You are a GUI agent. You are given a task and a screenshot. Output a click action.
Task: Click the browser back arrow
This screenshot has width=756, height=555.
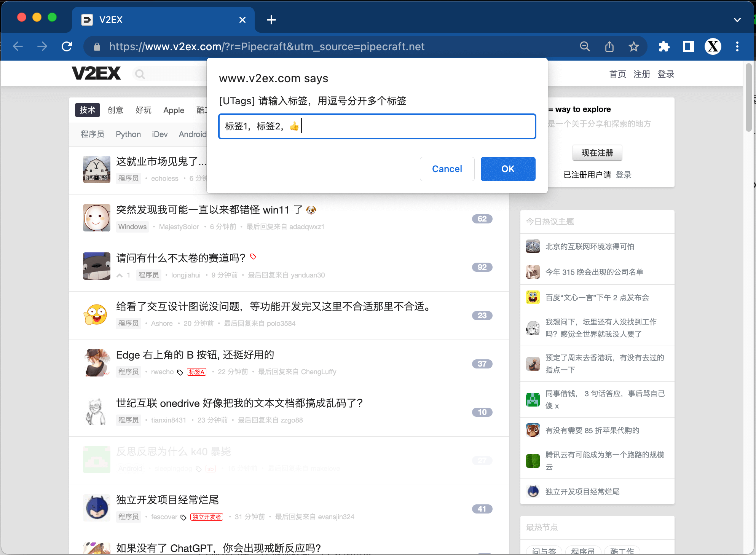pos(18,46)
